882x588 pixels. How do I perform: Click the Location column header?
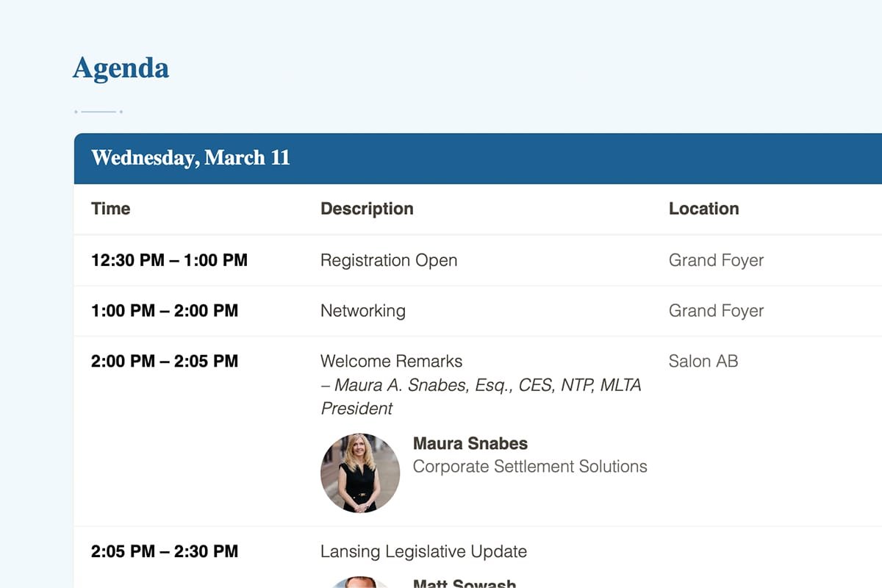click(x=703, y=209)
